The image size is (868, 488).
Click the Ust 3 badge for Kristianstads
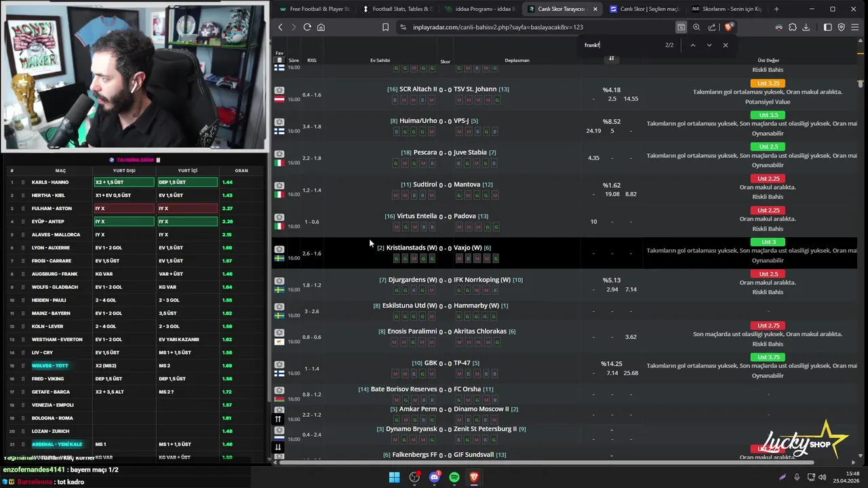click(768, 242)
